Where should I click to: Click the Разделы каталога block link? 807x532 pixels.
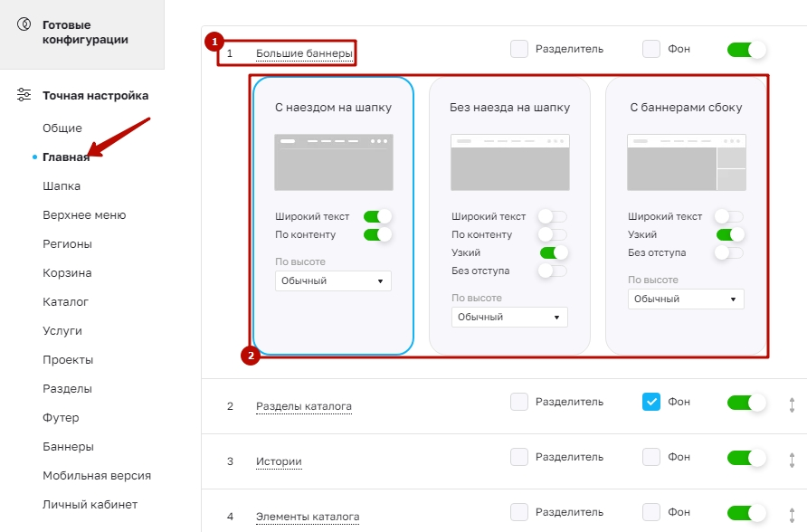click(x=304, y=406)
